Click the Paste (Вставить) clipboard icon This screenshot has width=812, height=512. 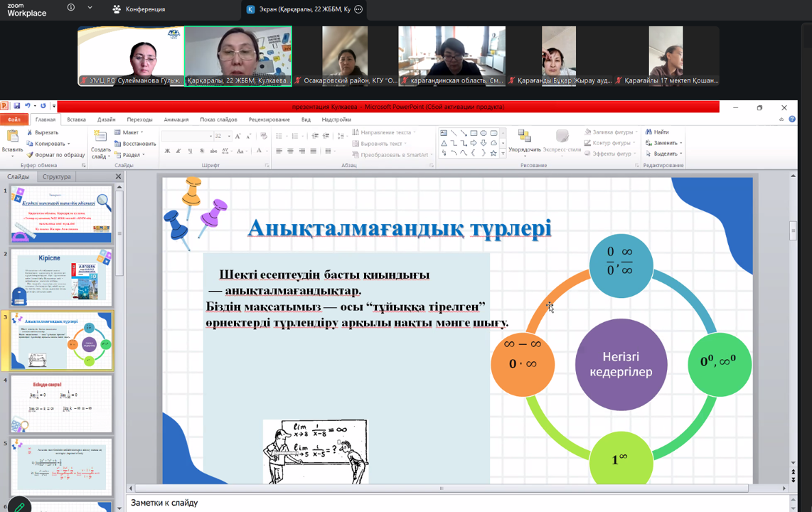point(12,137)
